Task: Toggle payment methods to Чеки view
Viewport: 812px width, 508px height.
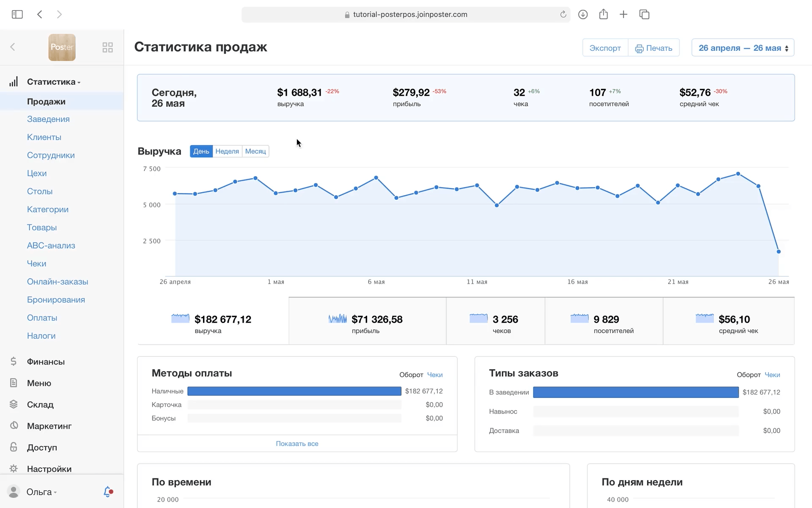Action: tap(435, 375)
